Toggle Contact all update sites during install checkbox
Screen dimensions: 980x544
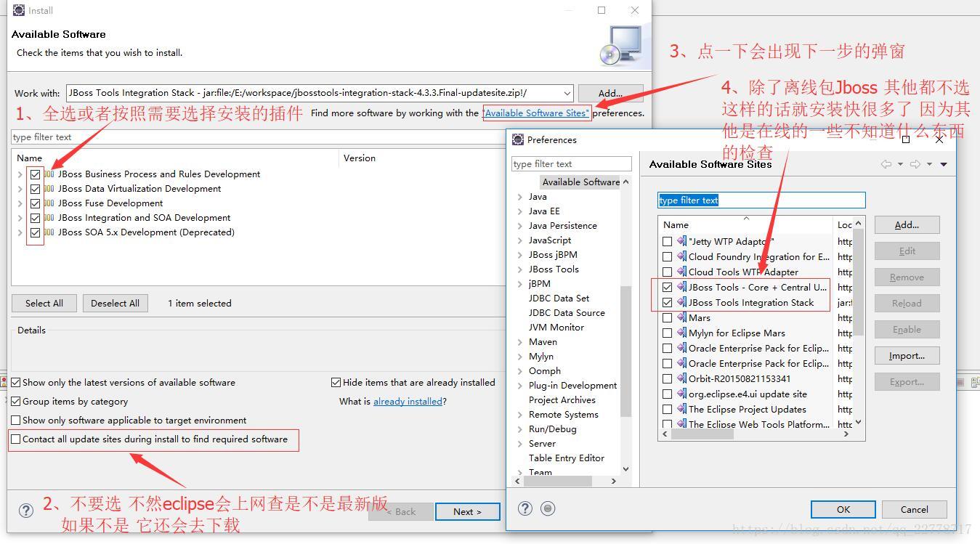[16, 439]
